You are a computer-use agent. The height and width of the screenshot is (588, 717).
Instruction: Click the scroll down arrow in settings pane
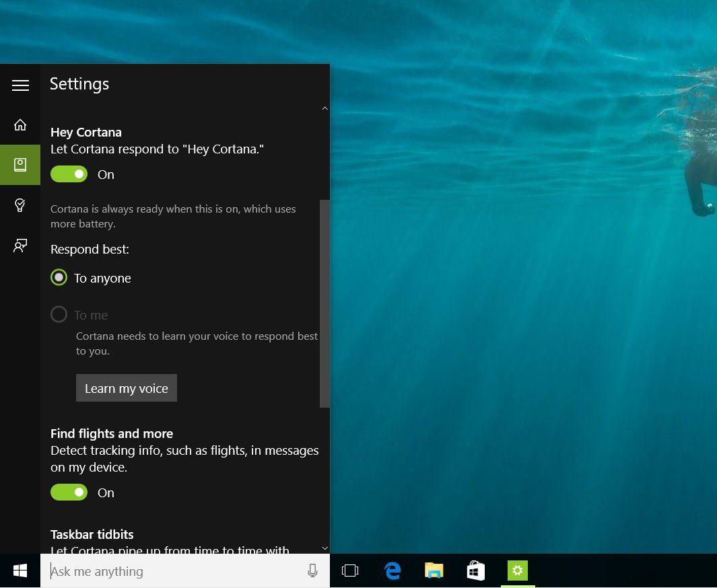(325, 548)
